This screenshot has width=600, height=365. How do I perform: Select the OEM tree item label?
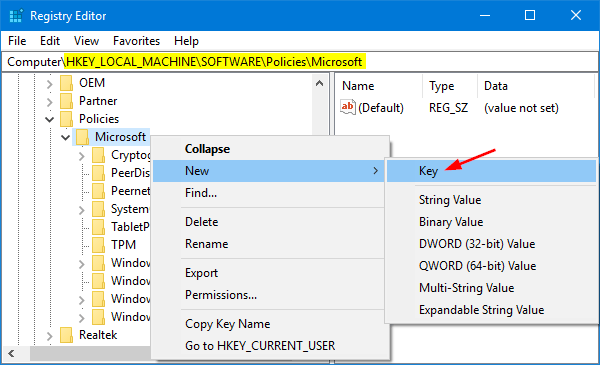92,83
